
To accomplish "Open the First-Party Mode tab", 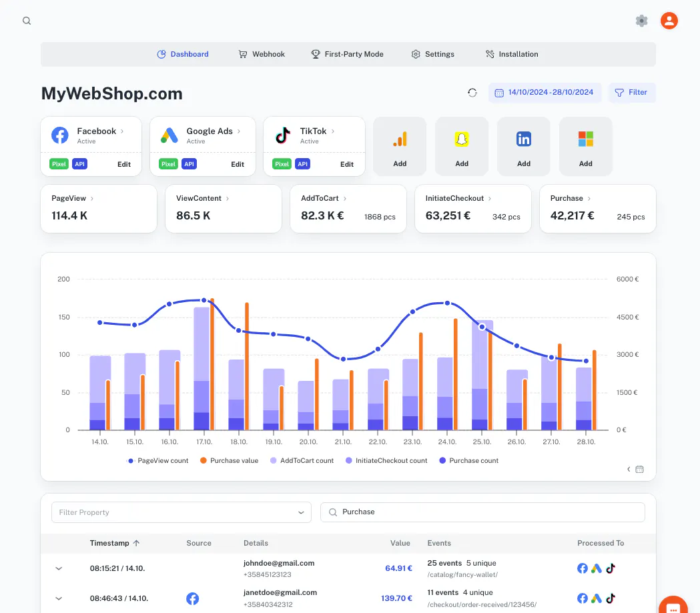I will click(347, 54).
